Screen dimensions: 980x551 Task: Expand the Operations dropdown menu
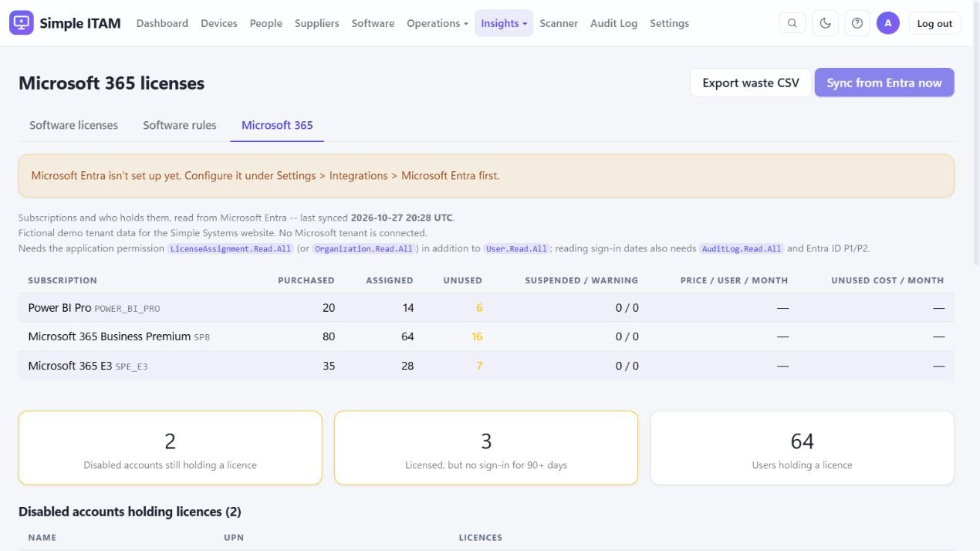coord(438,23)
